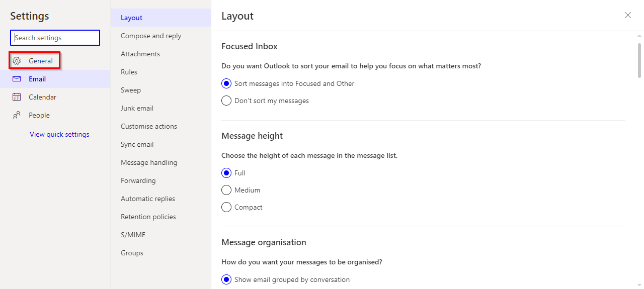Open Automatic replies settings
The image size is (644, 289).
[x=148, y=199]
